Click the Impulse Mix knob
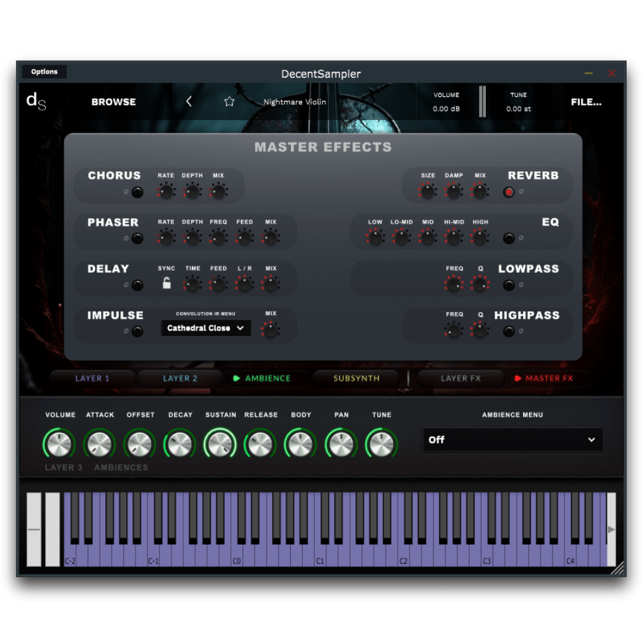 point(271,330)
